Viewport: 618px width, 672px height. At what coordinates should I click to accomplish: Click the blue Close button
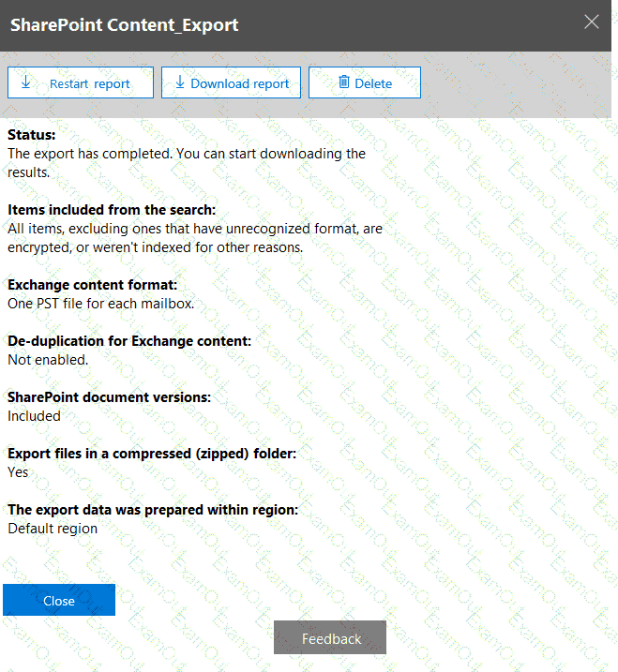pyautogui.click(x=59, y=600)
